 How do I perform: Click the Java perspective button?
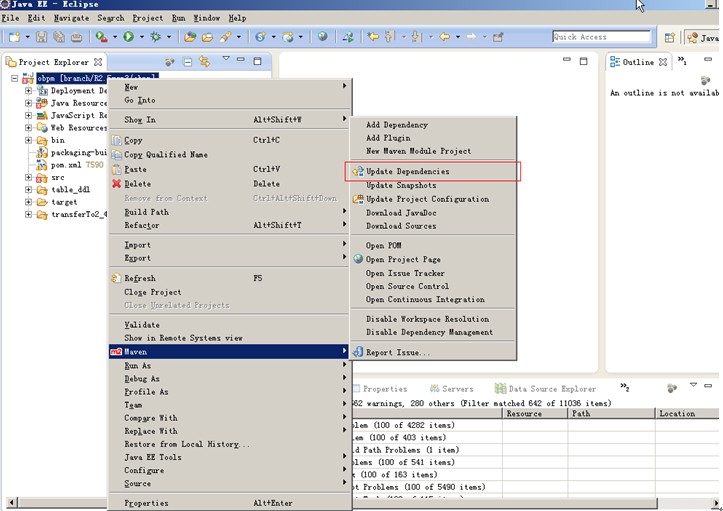(703, 38)
